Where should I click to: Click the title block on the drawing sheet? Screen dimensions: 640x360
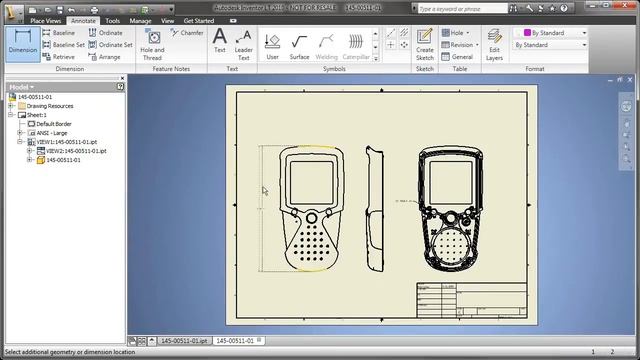point(471,300)
